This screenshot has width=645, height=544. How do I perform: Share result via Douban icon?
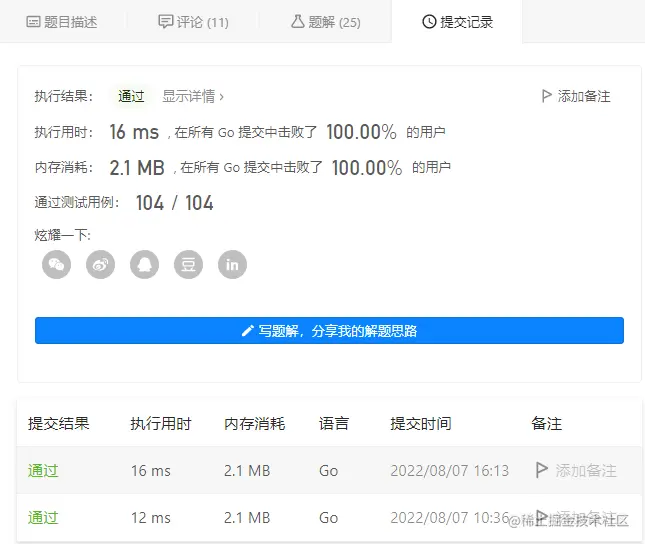[188, 265]
